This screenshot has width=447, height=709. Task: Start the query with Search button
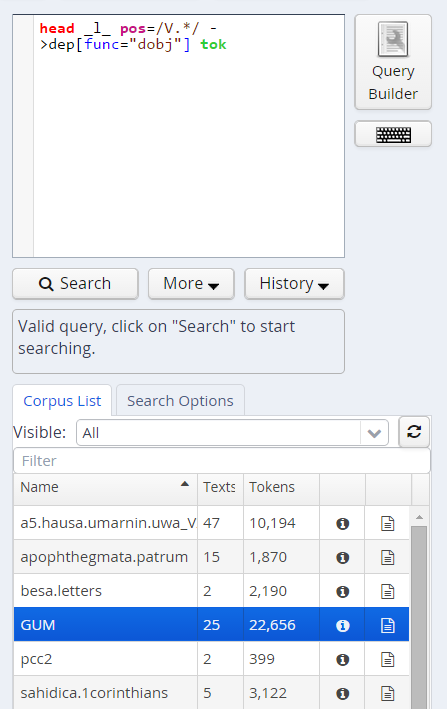click(75, 284)
